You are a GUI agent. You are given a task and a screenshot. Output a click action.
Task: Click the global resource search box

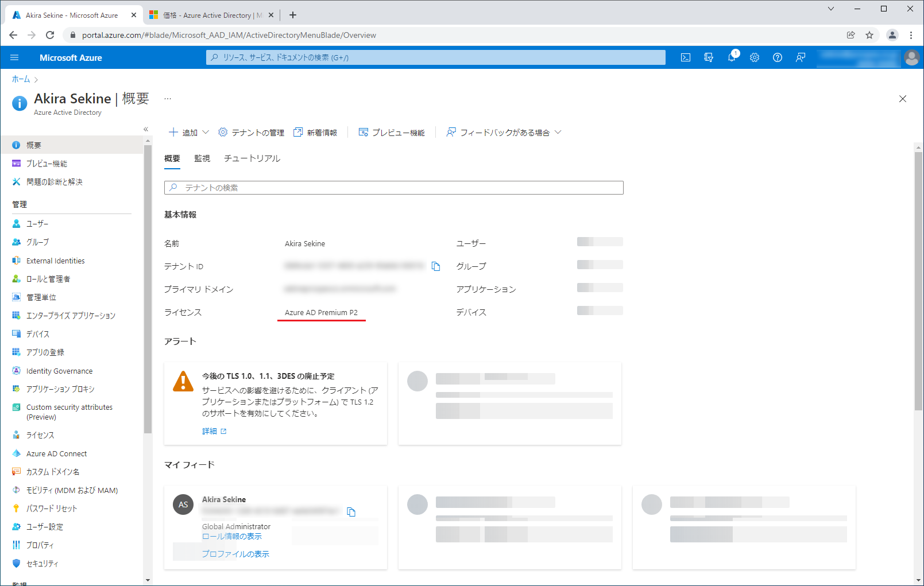pyautogui.click(x=436, y=57)
